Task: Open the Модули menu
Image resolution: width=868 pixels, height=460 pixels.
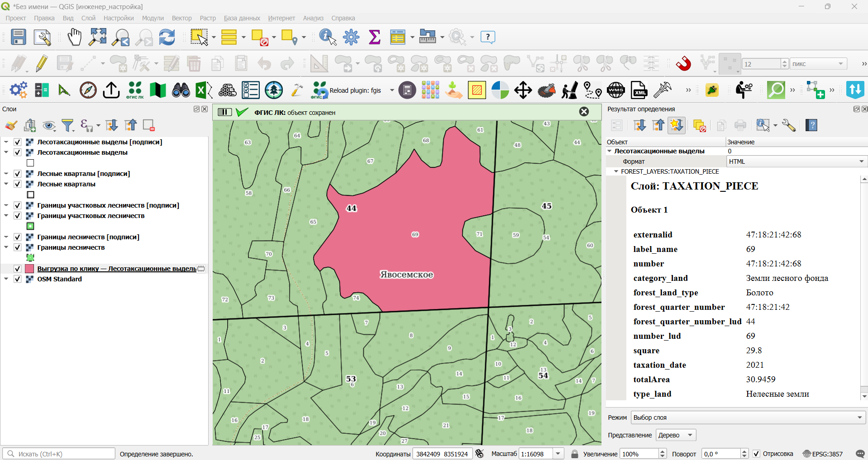Action: tap(153, 18)
